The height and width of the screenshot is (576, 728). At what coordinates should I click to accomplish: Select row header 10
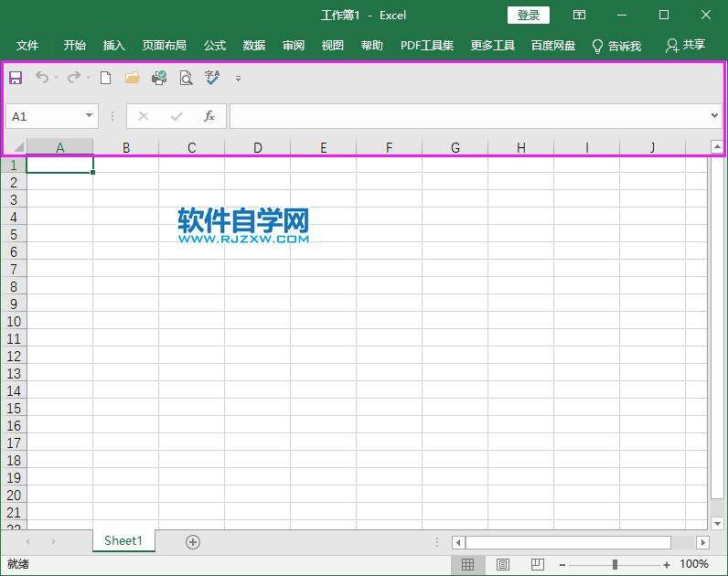pyautogui.click(x=14, y=321)
